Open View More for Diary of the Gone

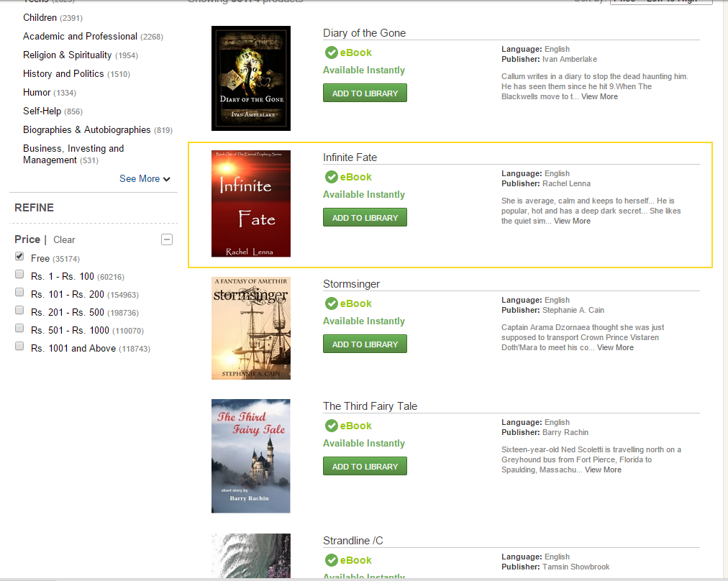click(599, 96)
